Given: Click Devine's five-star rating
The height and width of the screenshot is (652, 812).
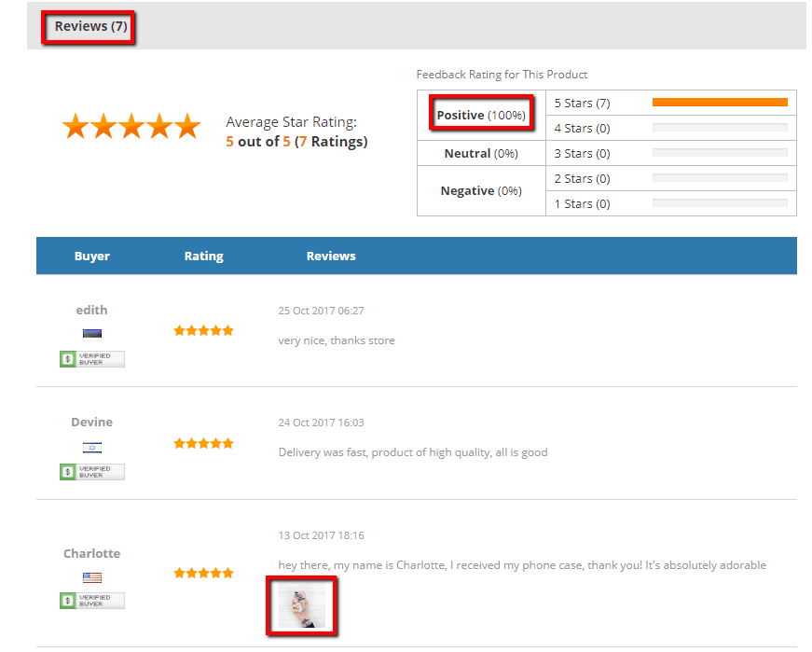Looking at the screenshot, I should coord(203,443).
